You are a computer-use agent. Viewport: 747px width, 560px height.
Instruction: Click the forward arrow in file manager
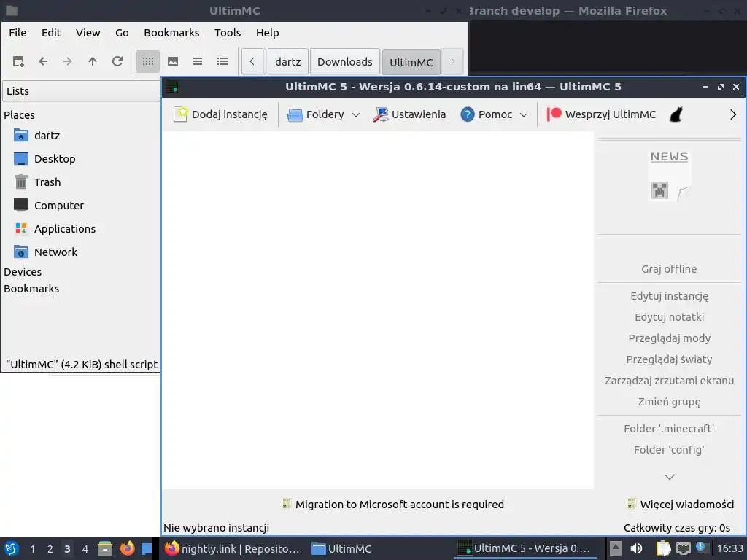coord(68,61)
